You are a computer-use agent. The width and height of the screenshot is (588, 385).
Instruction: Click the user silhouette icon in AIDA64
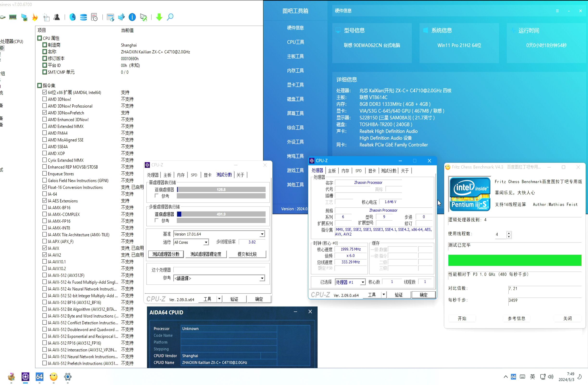pos(57,17)
